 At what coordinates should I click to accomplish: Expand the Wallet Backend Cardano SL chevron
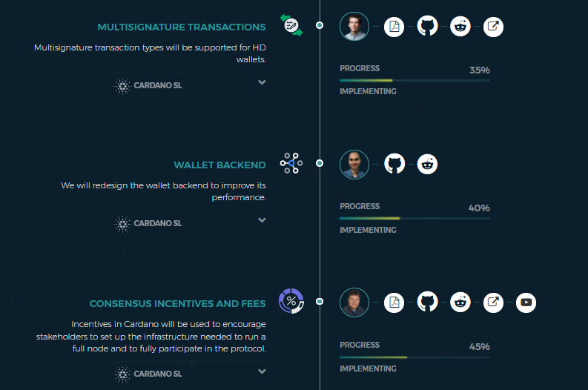pyautogui.click(x=262, y=220)
